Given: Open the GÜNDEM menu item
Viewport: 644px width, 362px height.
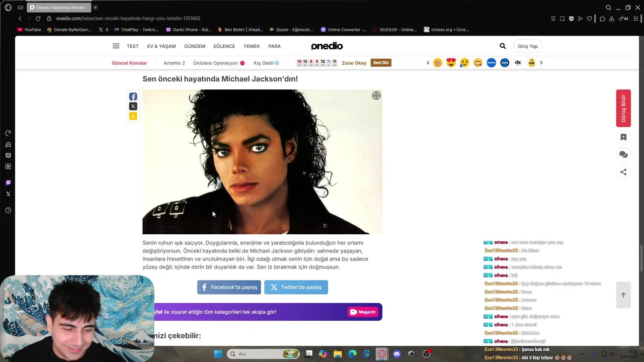Looking at the screenshot, I should [x=195, y=46].
